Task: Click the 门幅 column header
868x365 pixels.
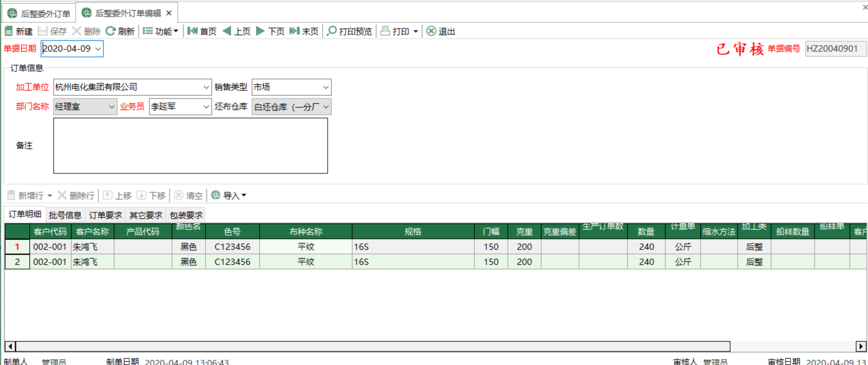Action: click(x=491, y=232)
